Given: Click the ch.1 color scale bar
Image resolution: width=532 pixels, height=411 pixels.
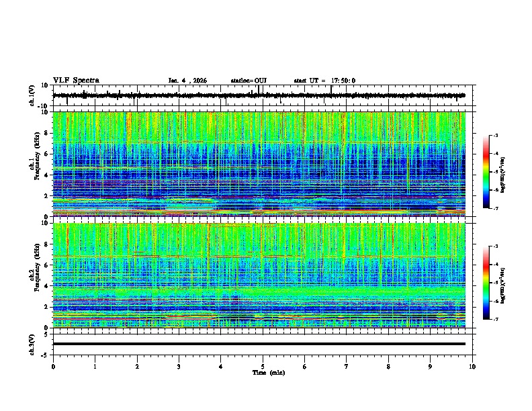Looking at the screenshot, I should pos(486,172).
